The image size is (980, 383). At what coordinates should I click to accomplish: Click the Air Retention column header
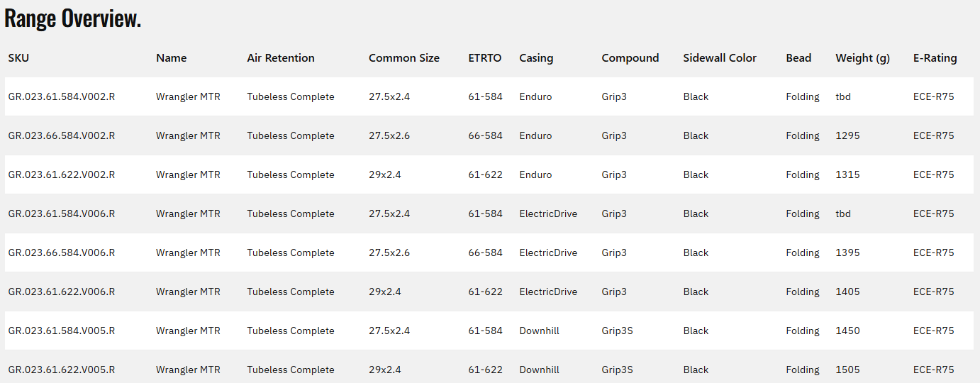pyautogui.click(x=281, y=58)
